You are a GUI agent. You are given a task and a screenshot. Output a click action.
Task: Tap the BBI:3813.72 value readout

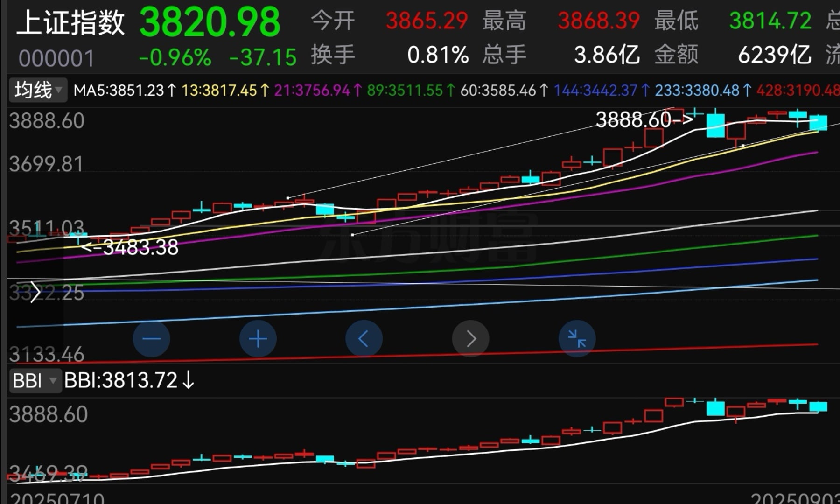tap(129, 380)
